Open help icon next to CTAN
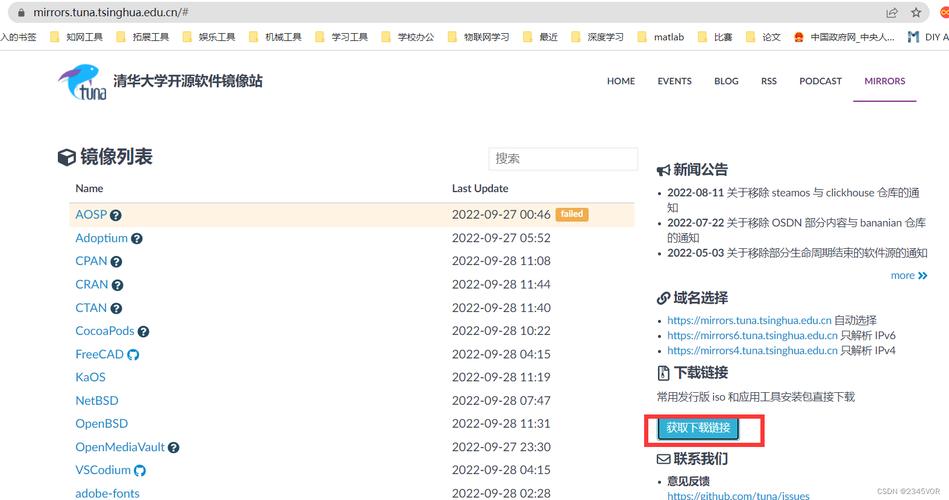 point(116,308)
